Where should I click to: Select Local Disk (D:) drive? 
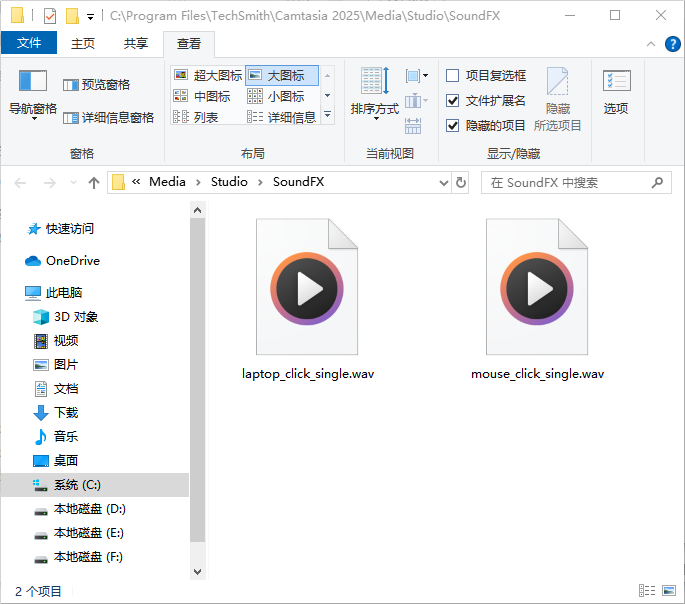pos(80,509)
